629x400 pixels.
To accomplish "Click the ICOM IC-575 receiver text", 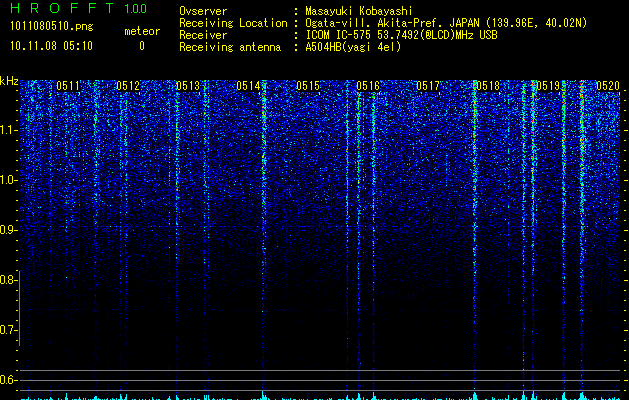I will (401, 35).
